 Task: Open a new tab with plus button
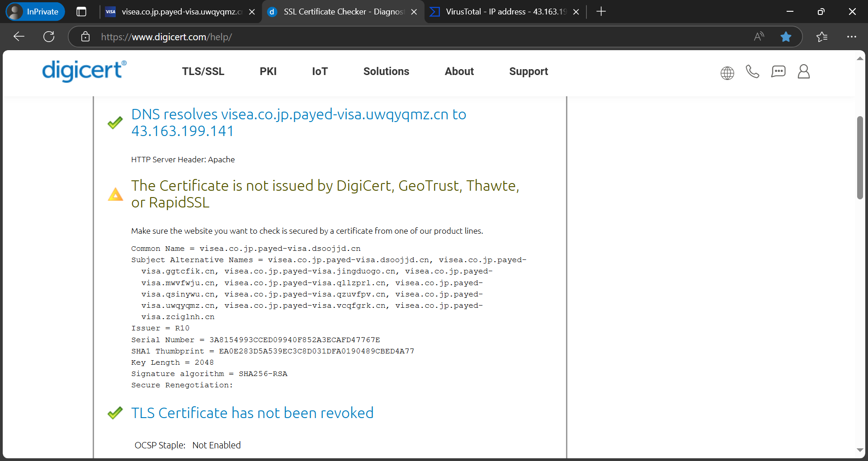tap(601, 12)
